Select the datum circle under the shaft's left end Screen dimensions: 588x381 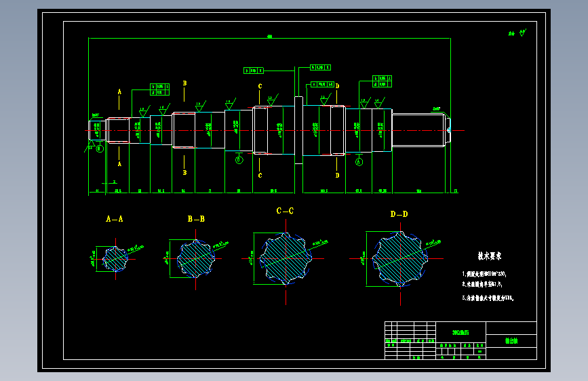(100, 148)
